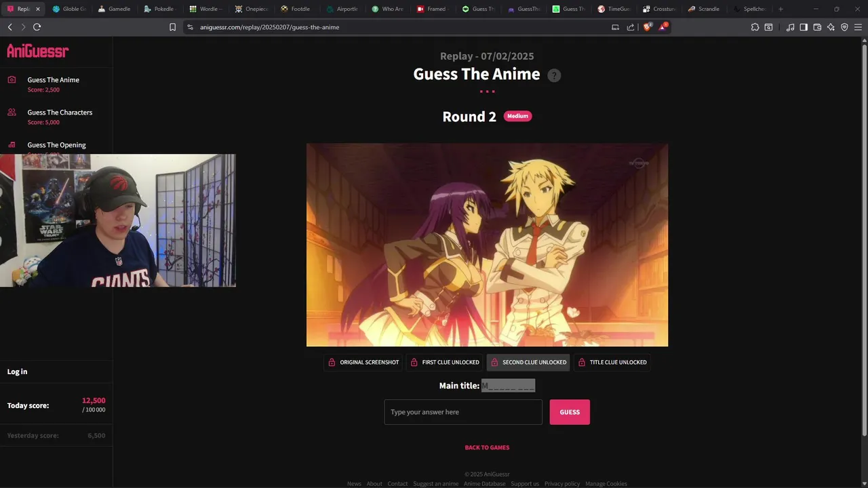This screenshot has height=488, width=868.
Task: Open a new browser tab
Action: click(781, 9)
